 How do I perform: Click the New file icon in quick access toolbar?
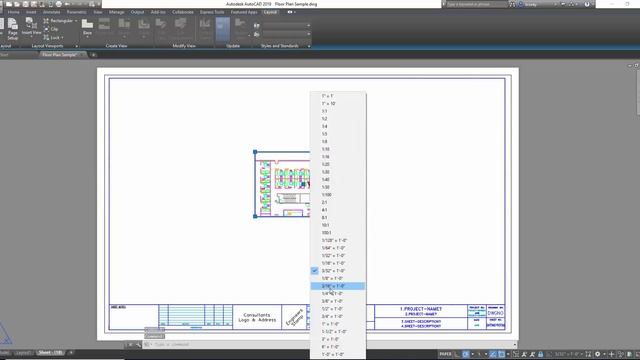pos(9,4)
